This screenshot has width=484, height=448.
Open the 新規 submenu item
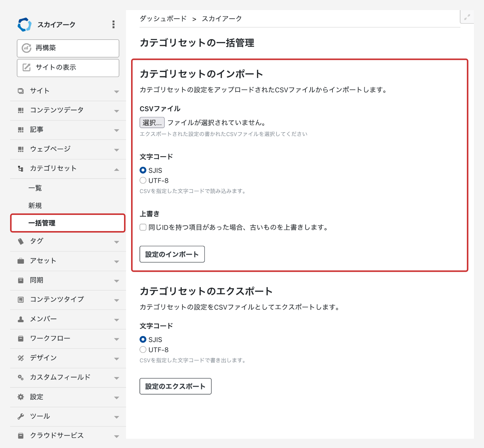coord(35,206)
